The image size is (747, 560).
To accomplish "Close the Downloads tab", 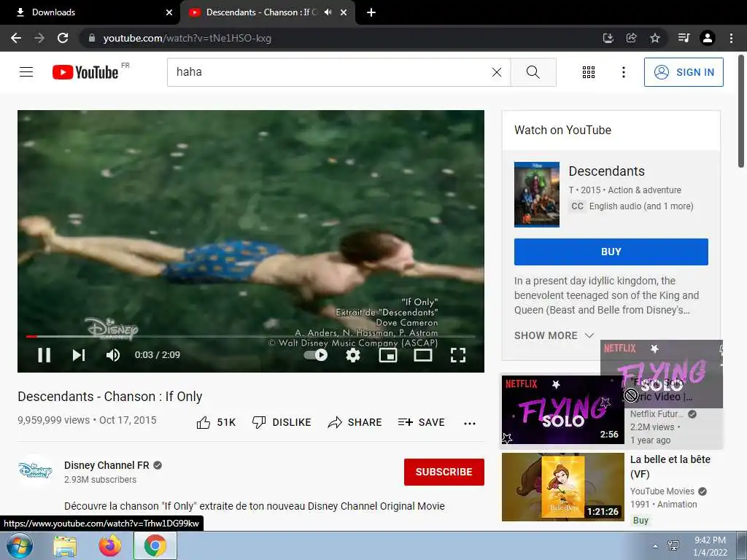I will (x=169, y=12).
